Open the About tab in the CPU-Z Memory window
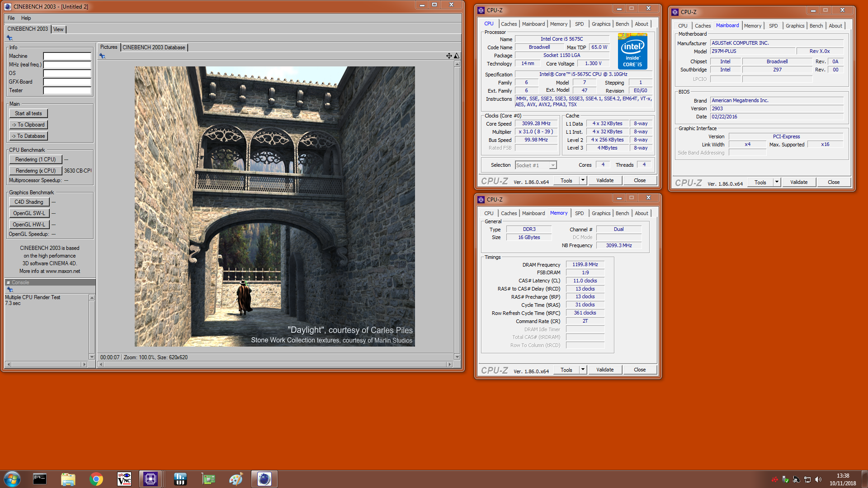Viewport: 868px width, 488px height. coord(642,213)
